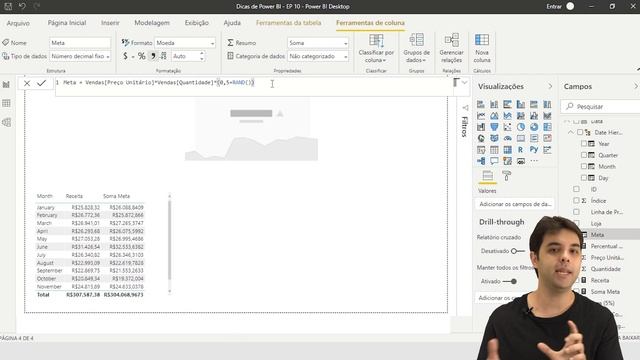Select the donut chart visual
Viewport: 640px width, 360px height.
[x=534, y=127]
